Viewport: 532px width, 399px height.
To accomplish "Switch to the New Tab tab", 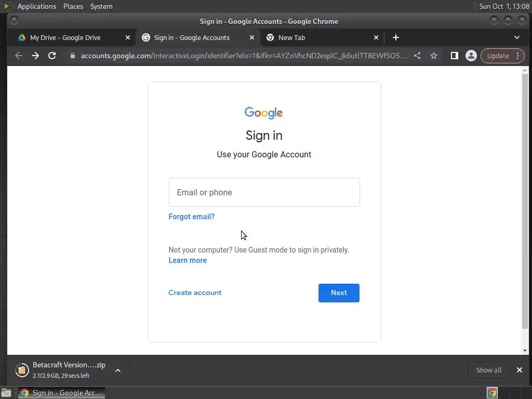I will pyautogui.click(x=322, y=37).
